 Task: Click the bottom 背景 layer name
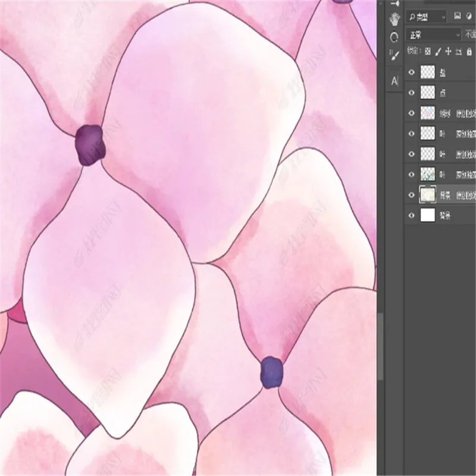(445, 216)
